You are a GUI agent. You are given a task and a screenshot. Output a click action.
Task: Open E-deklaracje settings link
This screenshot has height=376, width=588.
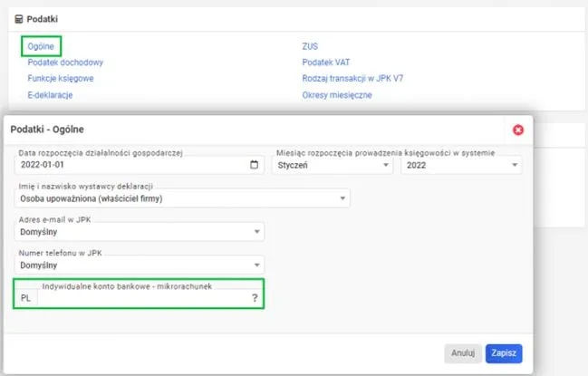click(50, 95)
